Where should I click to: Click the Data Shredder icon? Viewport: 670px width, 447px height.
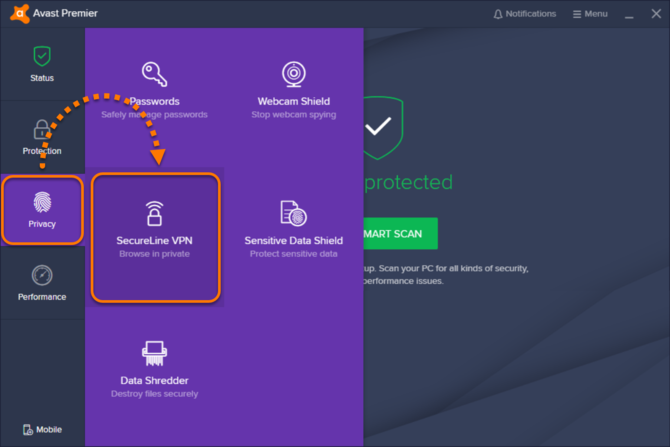[x=154, y=353]
